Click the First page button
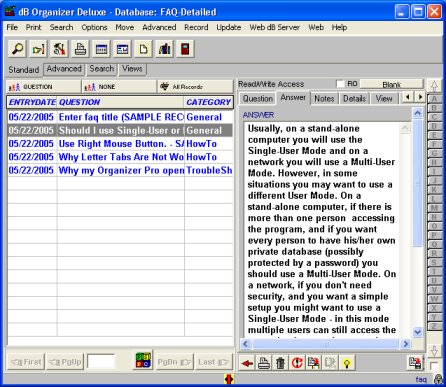Image resolution: width=446 pixels, height=387 pixels. point(26,362)
